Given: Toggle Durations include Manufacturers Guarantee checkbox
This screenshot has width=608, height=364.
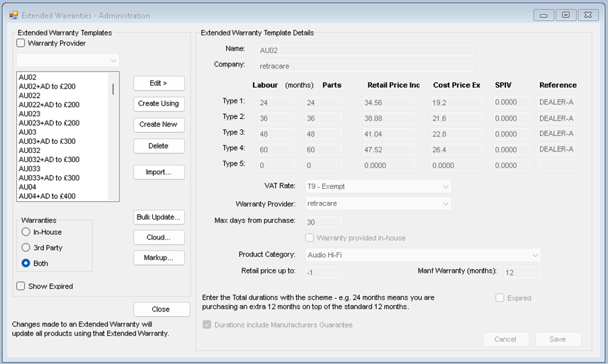Looking at the screenshot, I should (207, 325).
